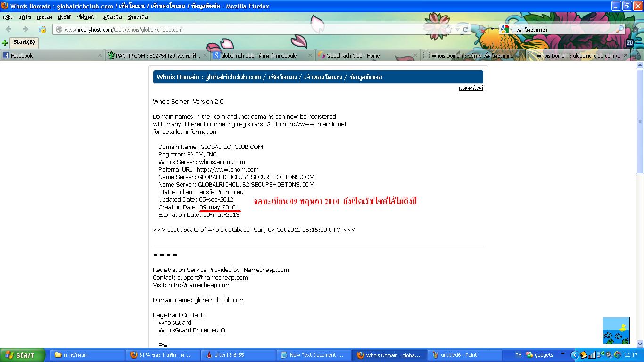
Task: Click the TH language indicator
Action: [x=519, y=355]
